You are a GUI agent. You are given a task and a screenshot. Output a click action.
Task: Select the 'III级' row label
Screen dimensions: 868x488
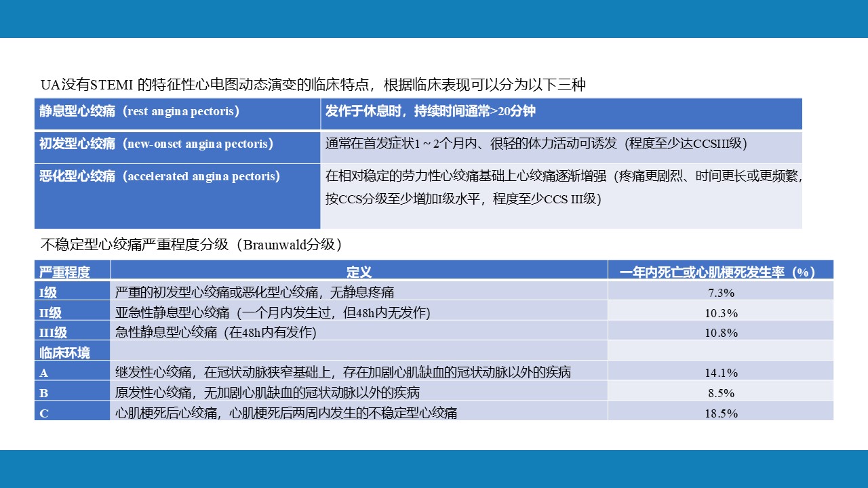pyautogui.click(x=73, y=330)
